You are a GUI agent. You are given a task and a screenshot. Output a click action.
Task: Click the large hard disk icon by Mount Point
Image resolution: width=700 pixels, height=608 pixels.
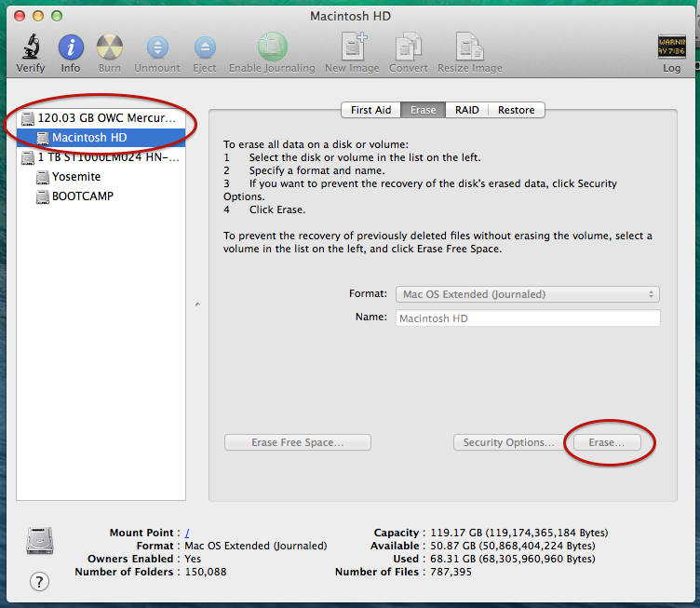point(40,541)
